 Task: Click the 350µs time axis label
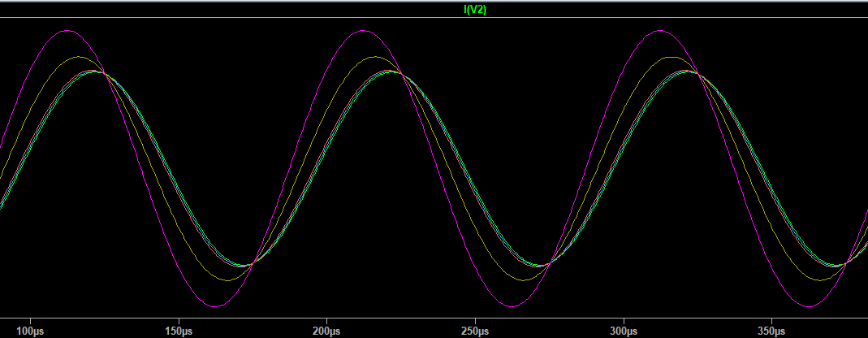click(x=771, y=331)
